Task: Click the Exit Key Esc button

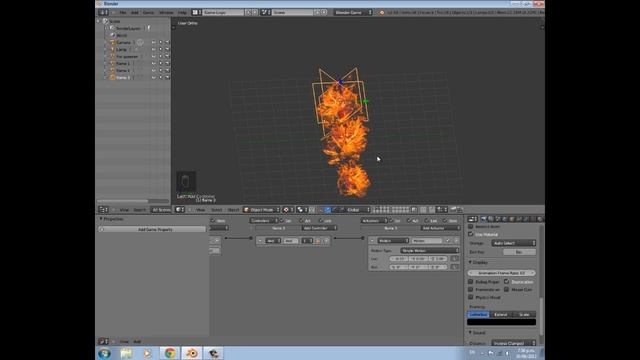Action: pyautogui.click(x=519, y=252)
